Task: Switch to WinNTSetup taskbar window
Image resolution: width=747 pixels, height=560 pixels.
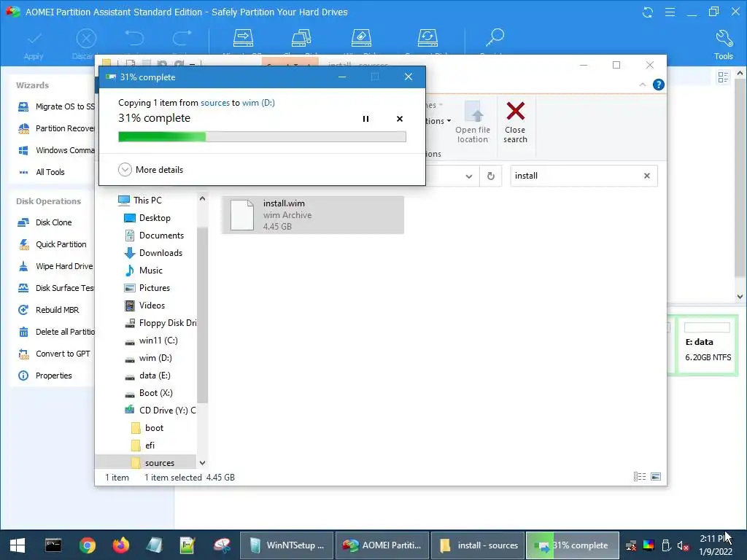Action: (286, 545)
